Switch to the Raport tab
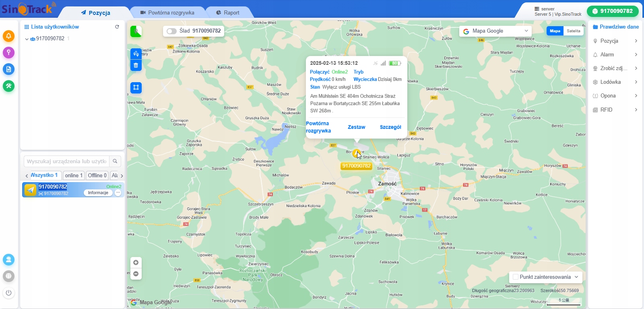The height and width of the screenshot is (309, 644). [x=228, y=12]
